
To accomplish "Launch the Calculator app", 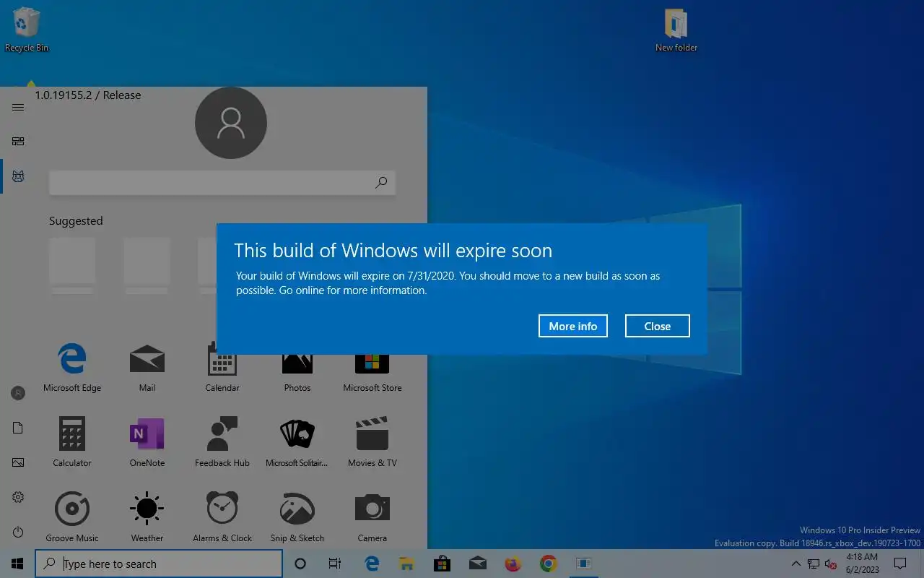I will click(x=72, y=442).
